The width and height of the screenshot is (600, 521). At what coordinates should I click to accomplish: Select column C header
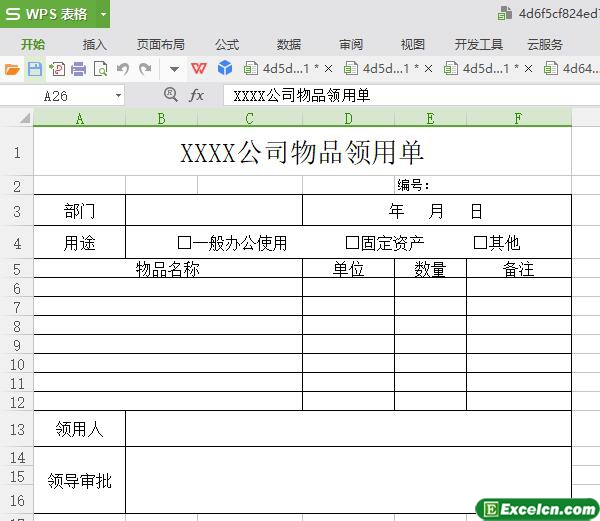pyautogui.click(x=250, y=119)
